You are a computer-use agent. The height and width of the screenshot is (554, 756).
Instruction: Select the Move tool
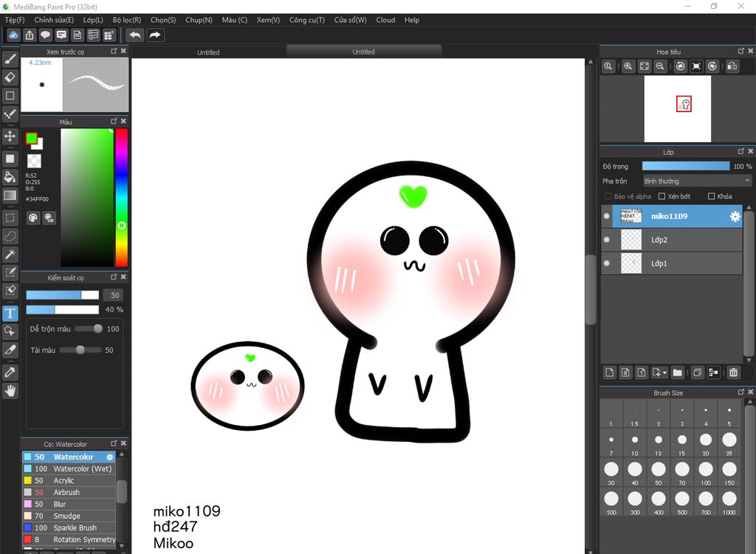pyautogui.click(x=10, y=136)
